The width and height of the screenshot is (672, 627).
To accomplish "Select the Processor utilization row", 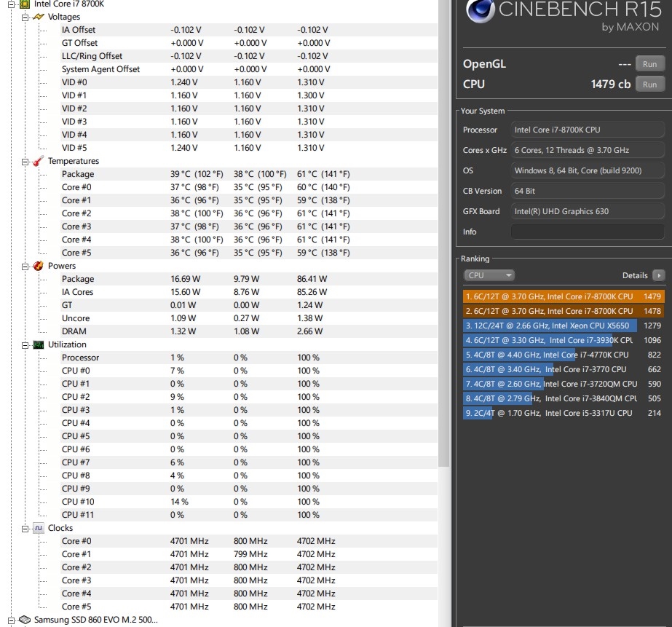I will coord(248,358).
